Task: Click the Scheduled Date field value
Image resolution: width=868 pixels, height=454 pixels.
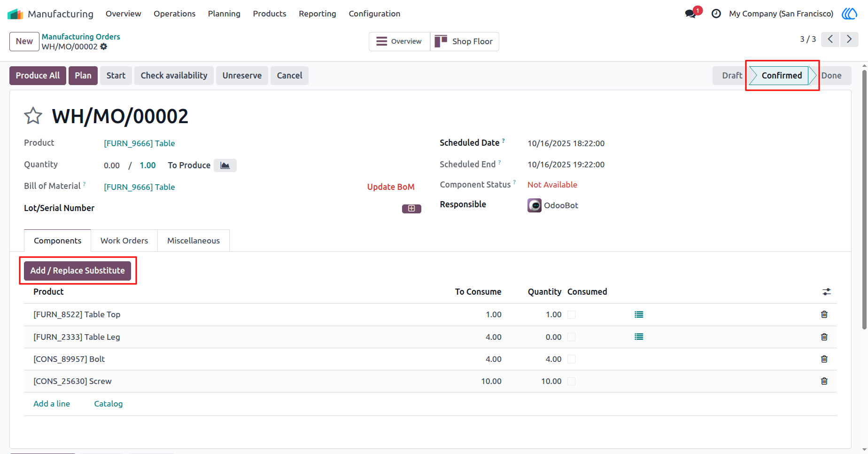Action: [x=566, y=143]
